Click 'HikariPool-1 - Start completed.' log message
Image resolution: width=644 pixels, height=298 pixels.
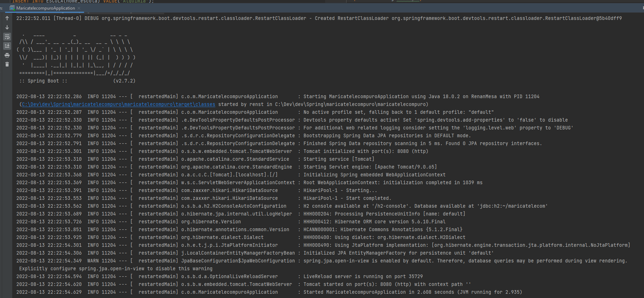tap(348, 198)
